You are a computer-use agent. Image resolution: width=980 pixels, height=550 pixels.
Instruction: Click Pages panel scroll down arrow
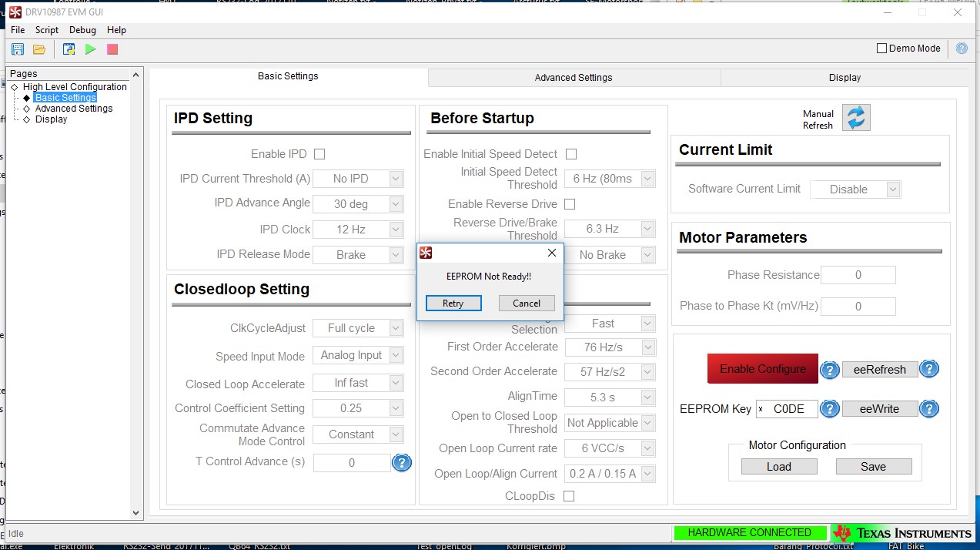136,512
